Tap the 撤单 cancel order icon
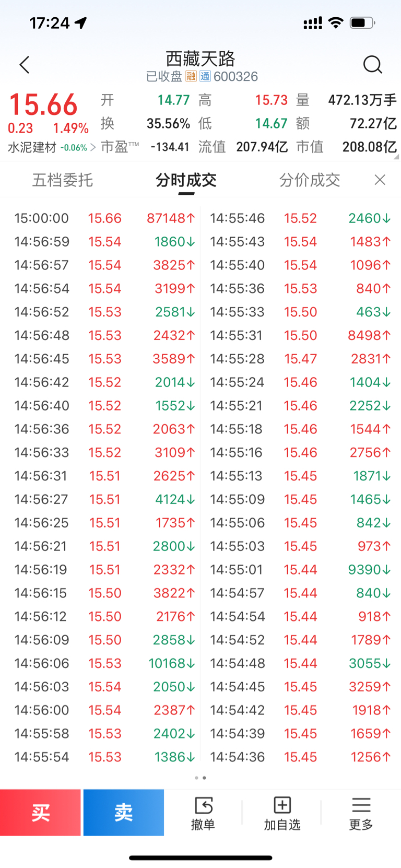 pyautogui.click(x=203, y=806)
